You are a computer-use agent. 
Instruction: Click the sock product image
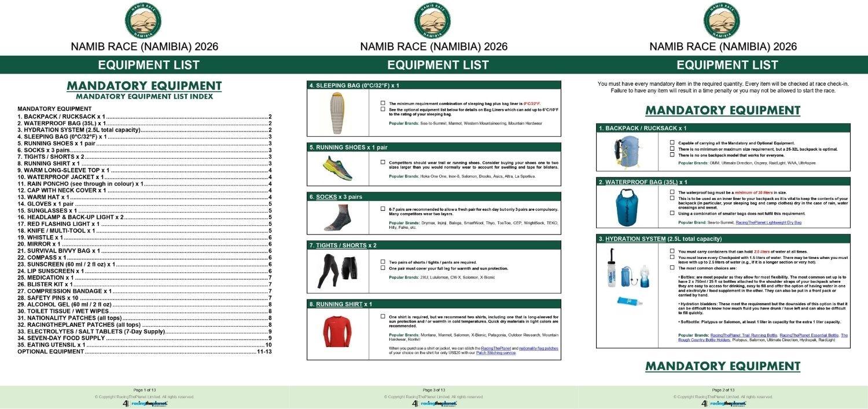(x=337, y=217)
